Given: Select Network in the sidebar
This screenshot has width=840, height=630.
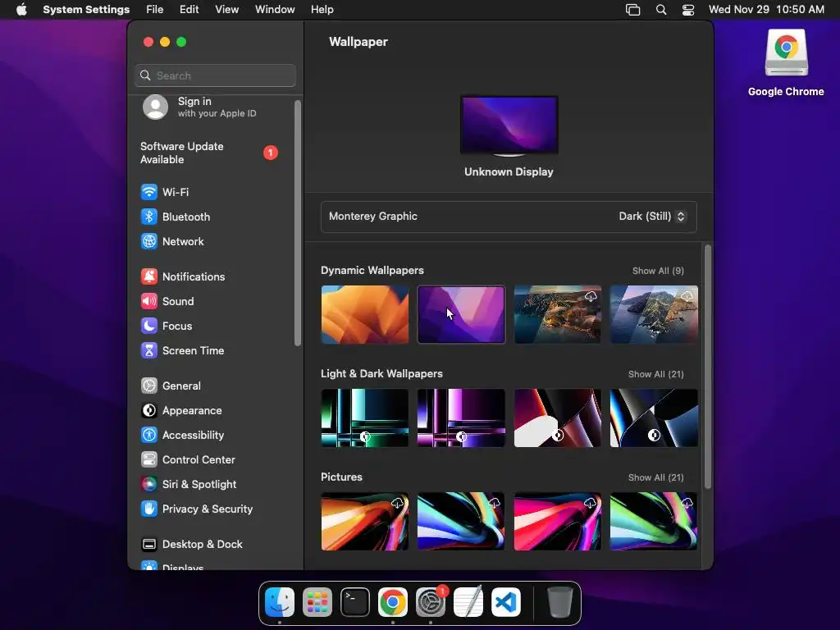Looking at the screenshot, I should 172,241.
